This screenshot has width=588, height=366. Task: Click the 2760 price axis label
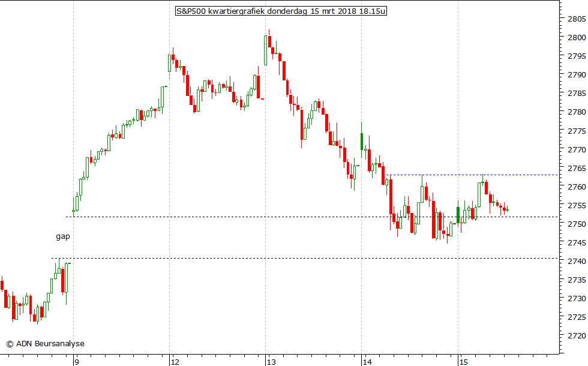click(577, 187)
